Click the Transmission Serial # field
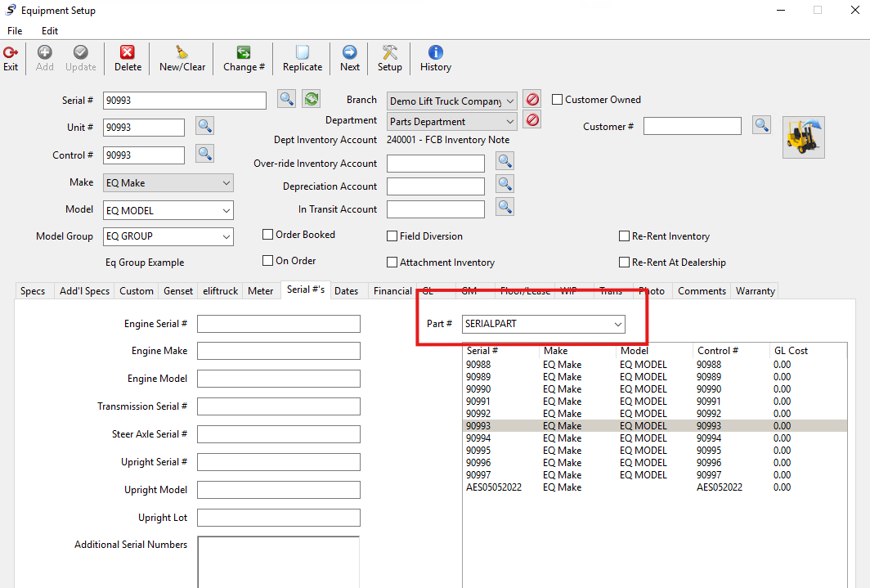Viewport: 870px width, 588px height. (x=279, y=406)
